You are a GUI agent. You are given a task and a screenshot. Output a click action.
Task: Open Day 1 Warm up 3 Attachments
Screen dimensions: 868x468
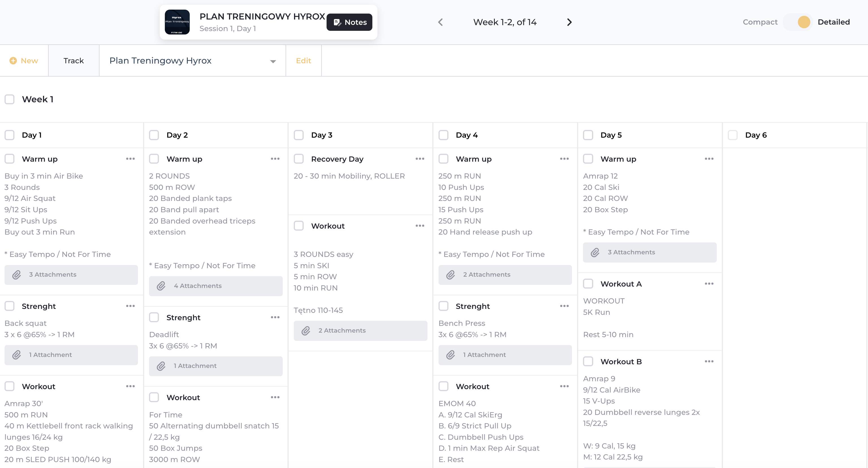pos(71,275)
